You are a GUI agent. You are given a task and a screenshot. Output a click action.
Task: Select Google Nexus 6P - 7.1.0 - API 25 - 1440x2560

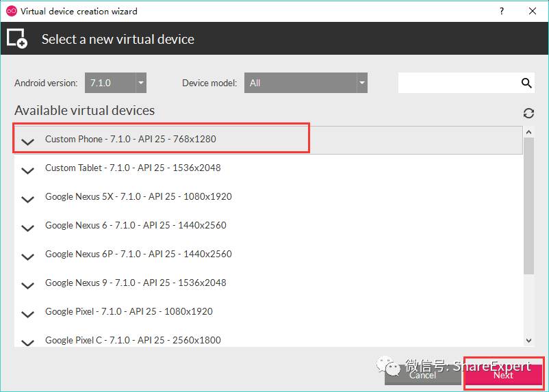(268, 254)
